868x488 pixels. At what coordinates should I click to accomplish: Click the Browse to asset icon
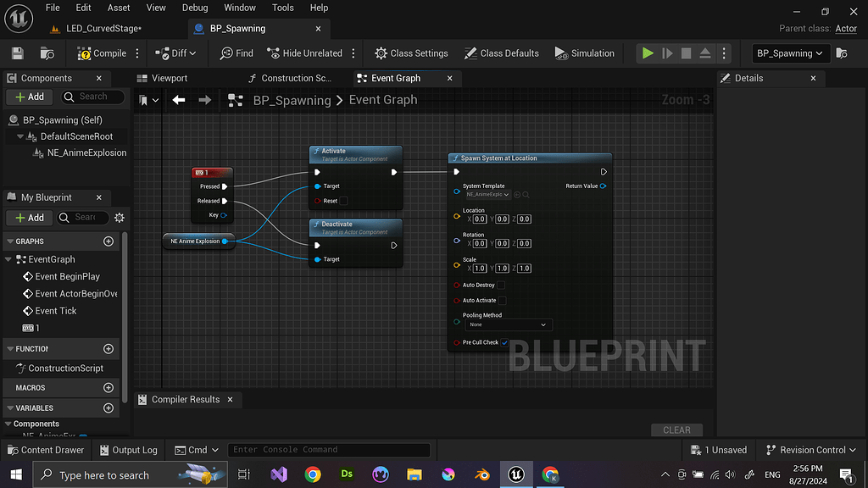pyautogui.click(x=47, y=53)
